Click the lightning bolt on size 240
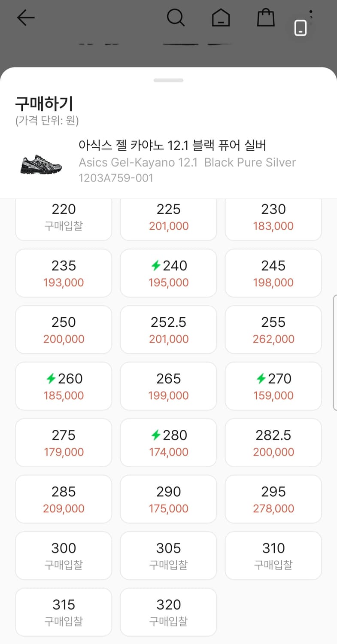 [x=156, y=266]
